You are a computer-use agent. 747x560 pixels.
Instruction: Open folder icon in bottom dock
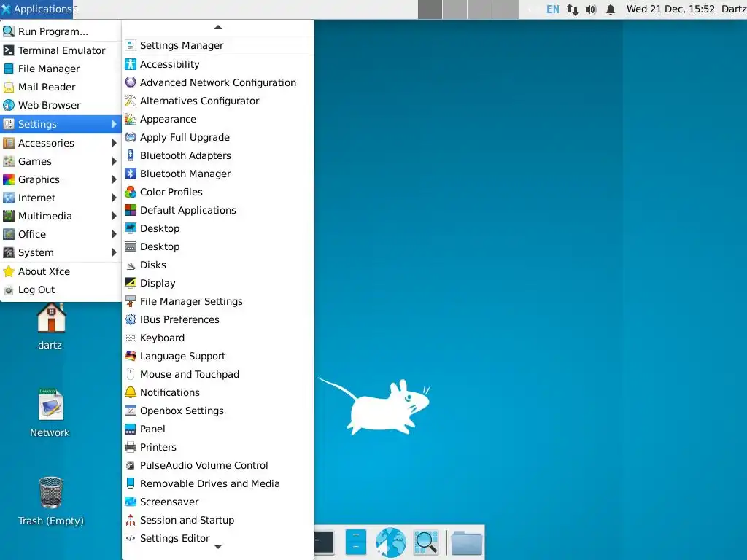466,542
